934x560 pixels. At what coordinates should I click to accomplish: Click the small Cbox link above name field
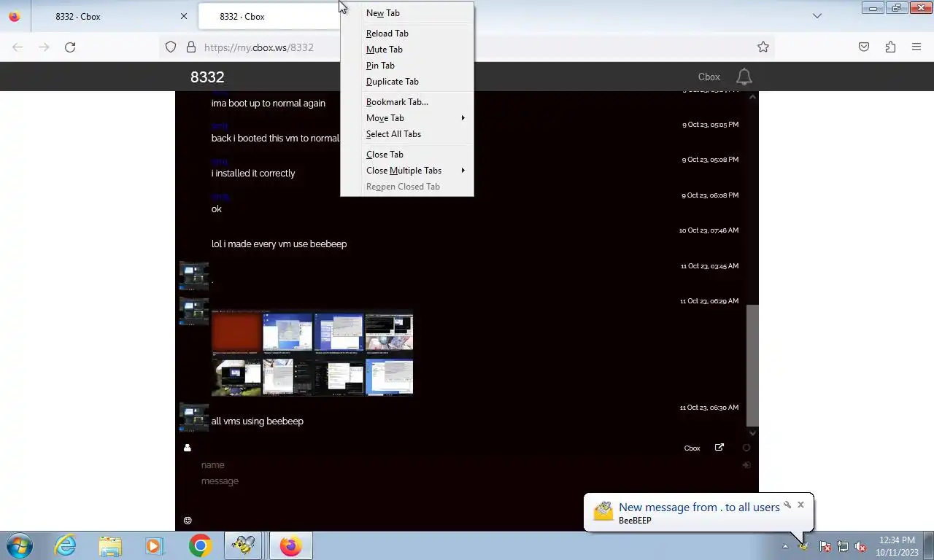pyautogui.click(x=692, y=448)
